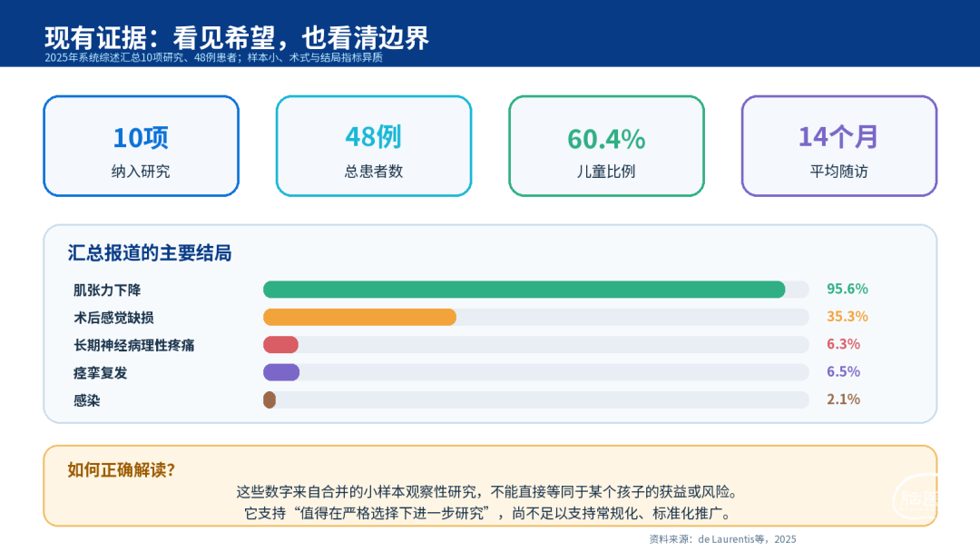This screenshot has width=980, height=552.
Task: Click the 如何正确解读? heading
Action: pyautogui.click(x=122, y=470)
